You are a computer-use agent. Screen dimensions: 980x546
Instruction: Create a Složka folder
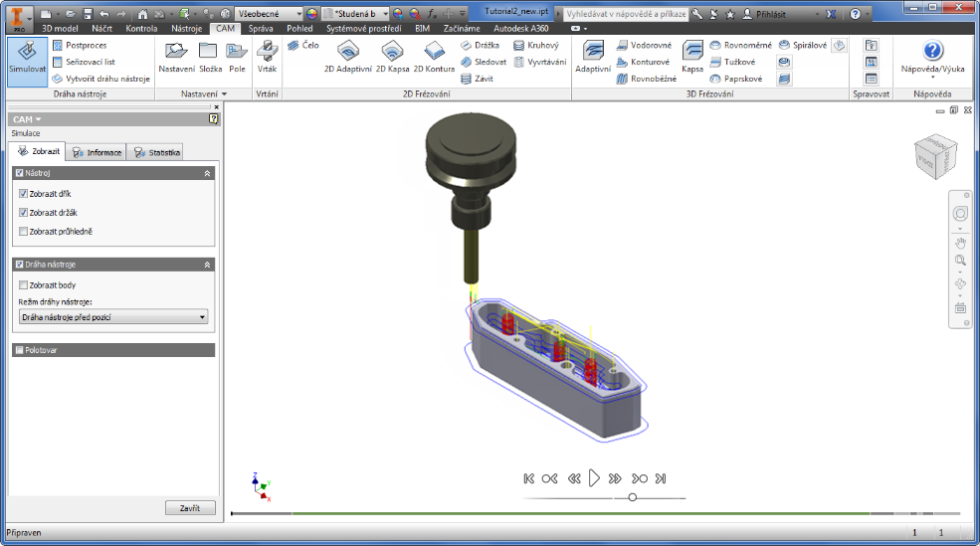[211, 58]
